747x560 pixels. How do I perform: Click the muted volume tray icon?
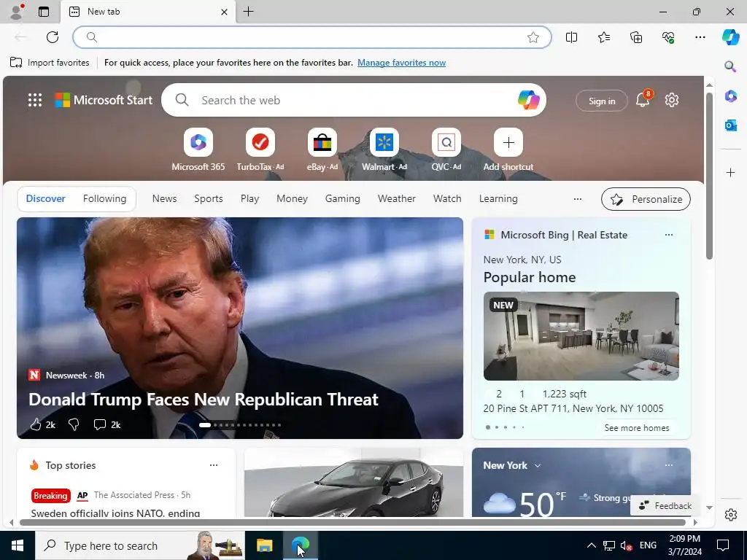click(627, 545)
